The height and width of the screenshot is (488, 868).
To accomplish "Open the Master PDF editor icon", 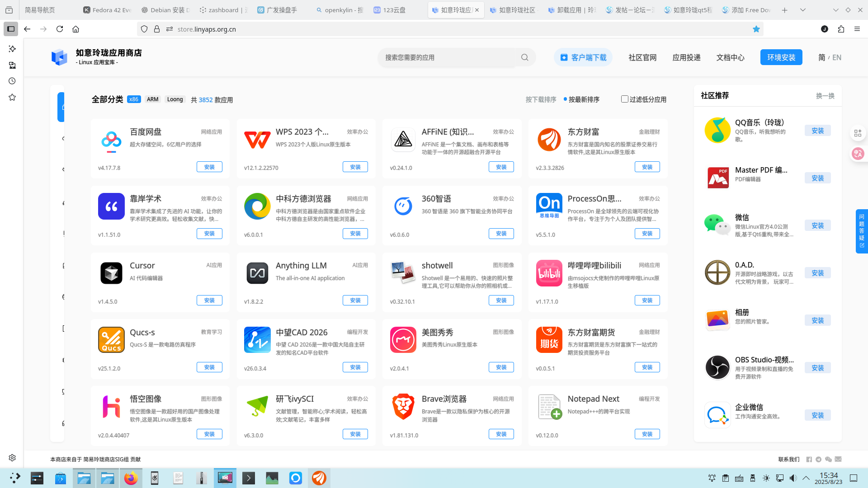I will coord(717,178).
